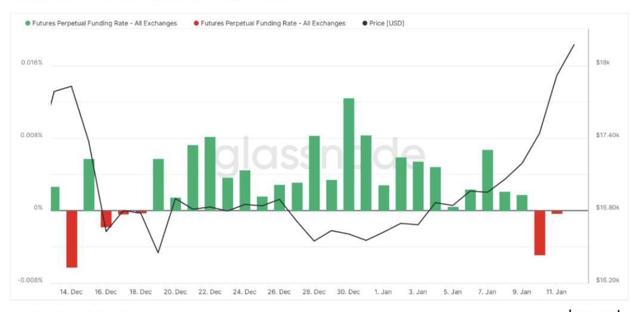Click the large red bar near 14. Dec
This screenshot has height=312, width=644.
click(x=72, y=239)
